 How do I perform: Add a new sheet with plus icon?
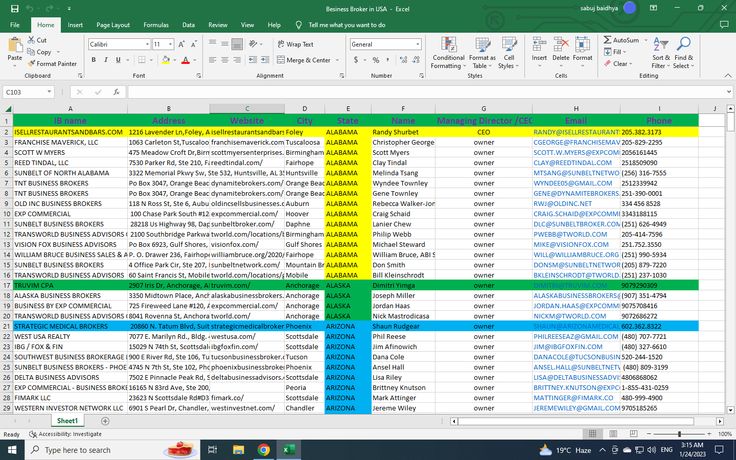tap(105, 421)
